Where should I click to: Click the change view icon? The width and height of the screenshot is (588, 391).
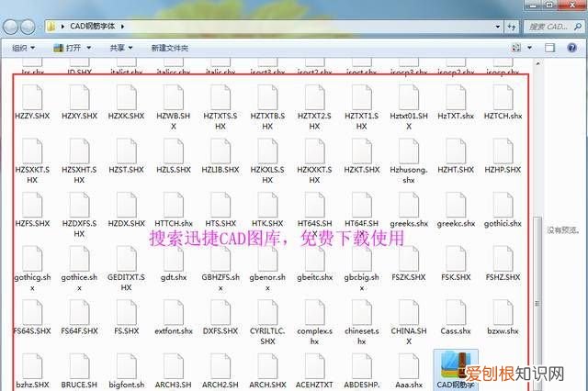coord(516,48)
